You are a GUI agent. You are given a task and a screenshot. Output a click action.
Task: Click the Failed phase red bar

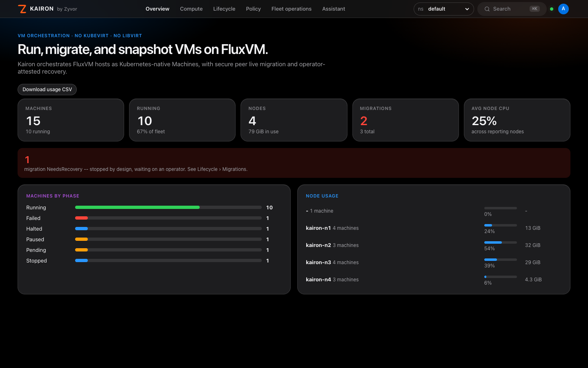coord(82,218)
